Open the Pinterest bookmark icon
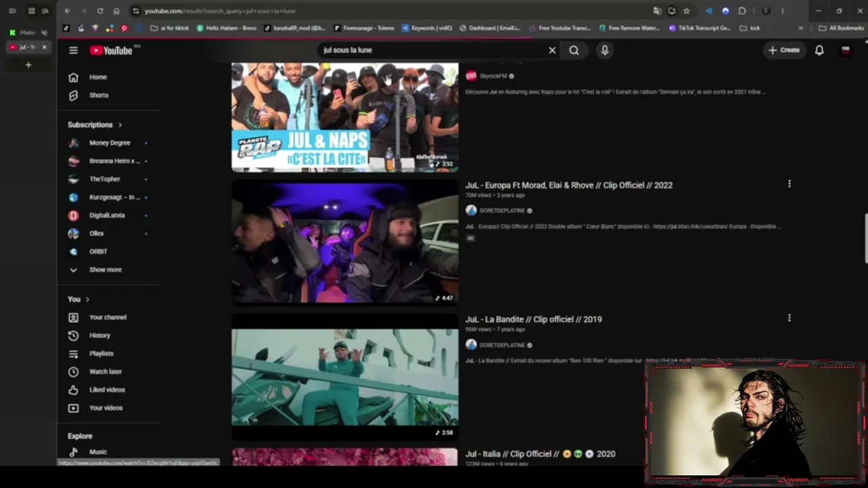This screenshot has height=488, width=868. coord(124,28)
